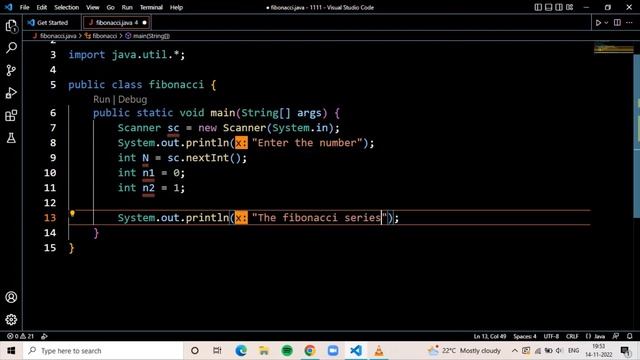This screenshot has height=360, width=640.
Task: Open VLC media player from taskbar
Action: coord(379,351)
